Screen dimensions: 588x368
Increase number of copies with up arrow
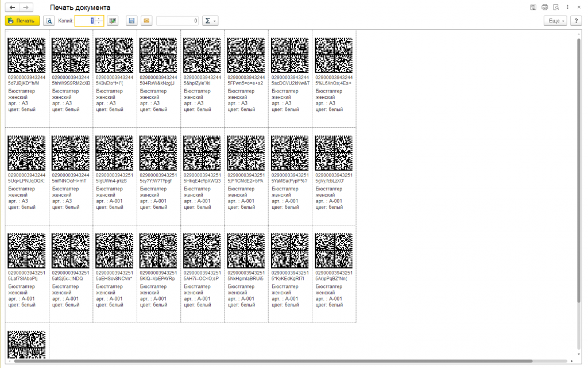click(x=99, y=18)
